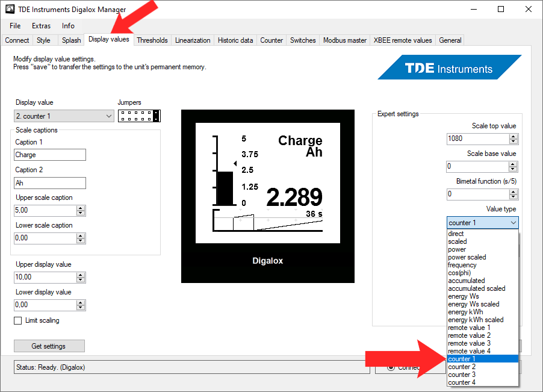
Task: Select 'cos(phi)' value type
Action: click(483, 273)
